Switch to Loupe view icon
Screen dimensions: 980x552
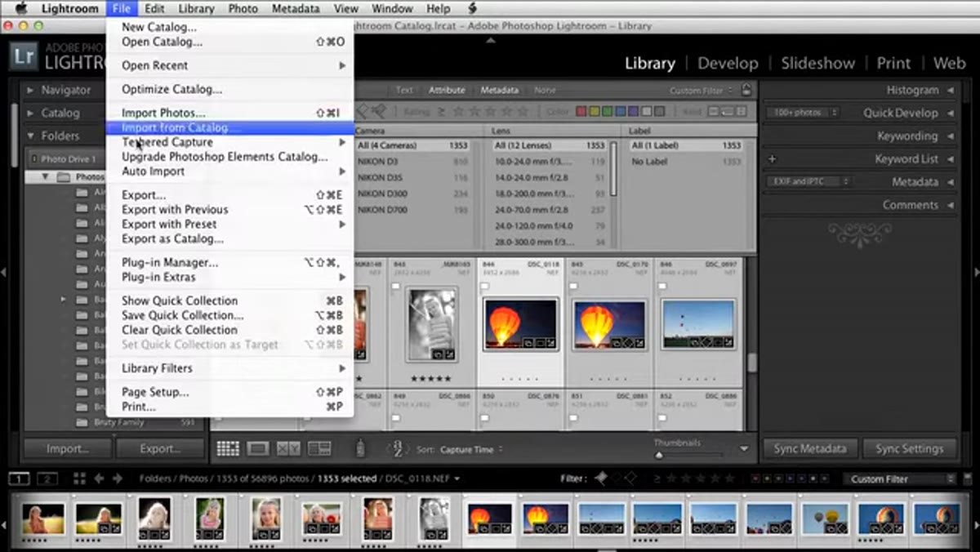258,448
